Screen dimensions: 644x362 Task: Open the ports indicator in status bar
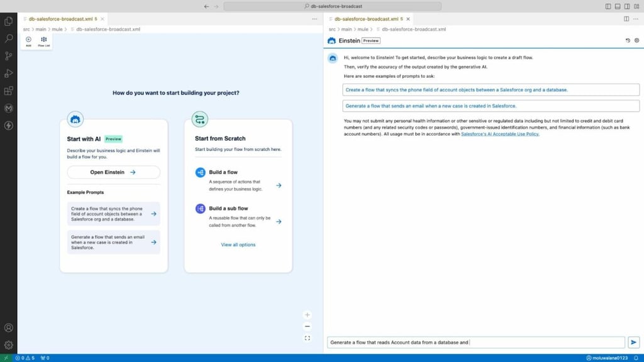coord(45,358)
